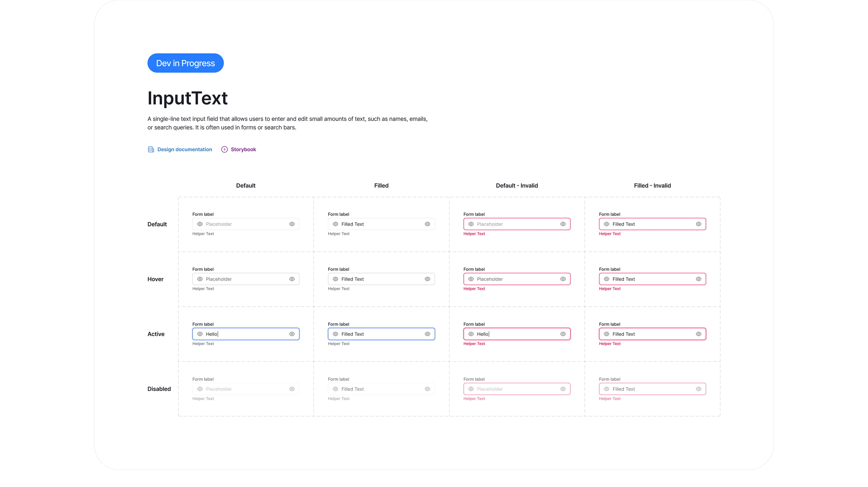
Task: Click the Dev in Progress badge
Action: [185, 63]
